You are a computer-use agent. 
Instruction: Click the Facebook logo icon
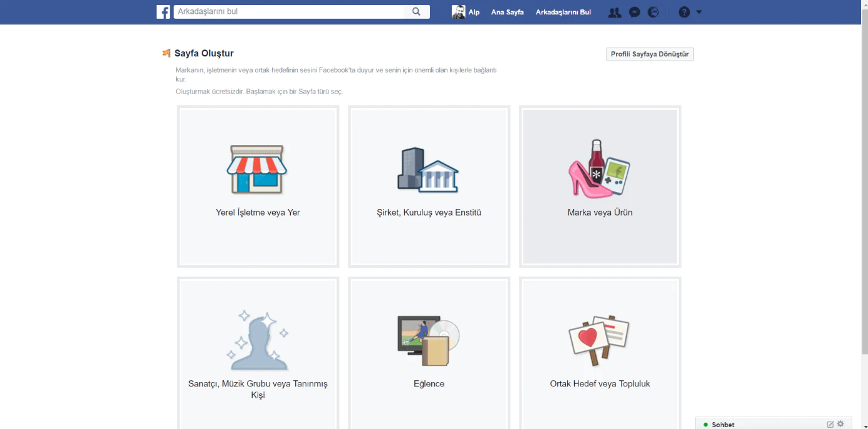(163, 12)
